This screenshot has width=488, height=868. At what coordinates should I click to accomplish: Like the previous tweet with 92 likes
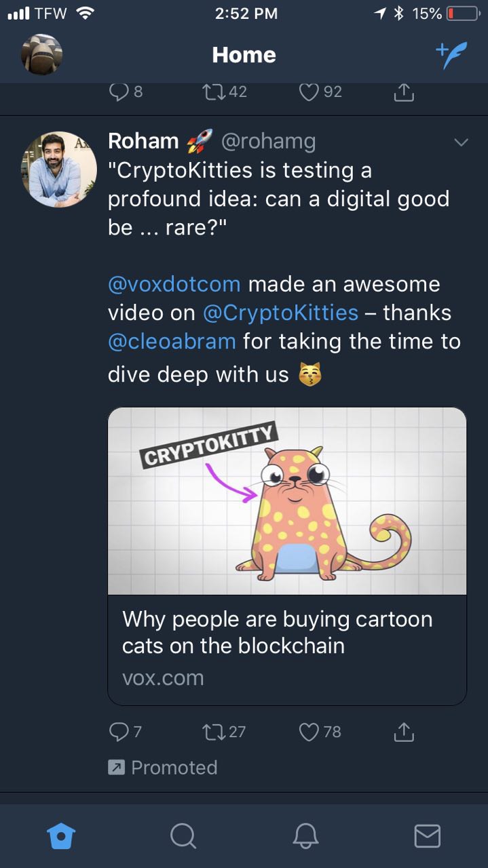(x=309, y=92)
